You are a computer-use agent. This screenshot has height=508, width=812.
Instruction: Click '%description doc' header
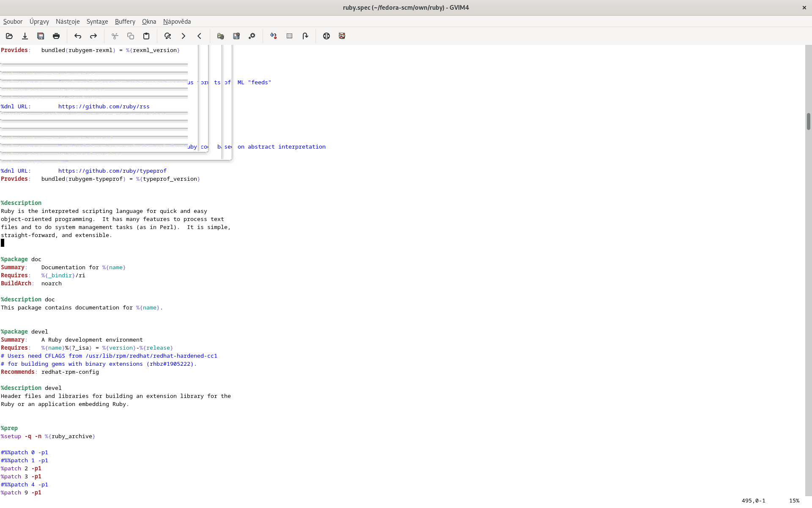tap(28, 300)
